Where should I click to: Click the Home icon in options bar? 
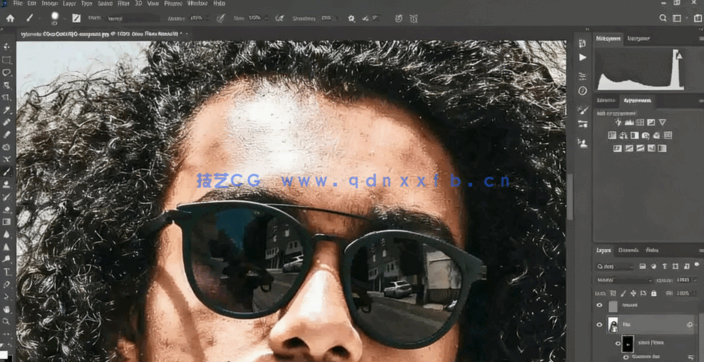(x=10, y=18)
